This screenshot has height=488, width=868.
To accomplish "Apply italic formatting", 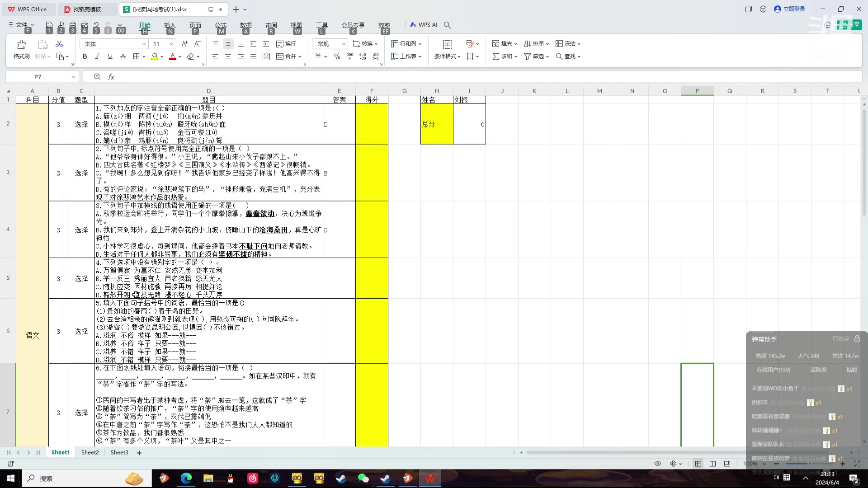I will (97, 56).
